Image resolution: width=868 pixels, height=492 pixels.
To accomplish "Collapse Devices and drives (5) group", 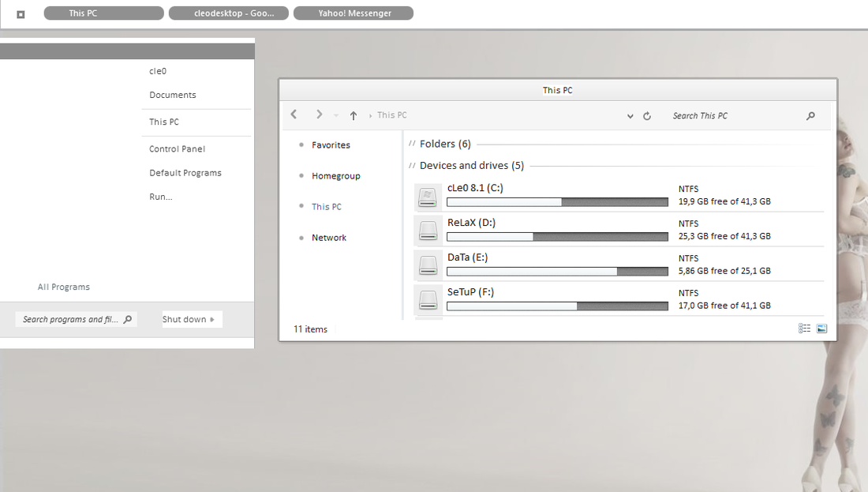I will (x=472, y=166).
